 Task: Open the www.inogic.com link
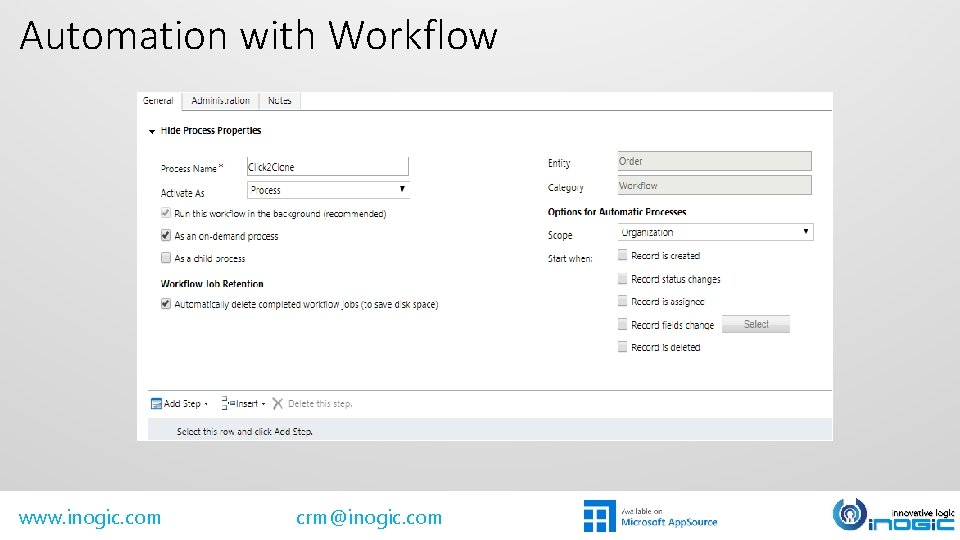click(89, 518)
